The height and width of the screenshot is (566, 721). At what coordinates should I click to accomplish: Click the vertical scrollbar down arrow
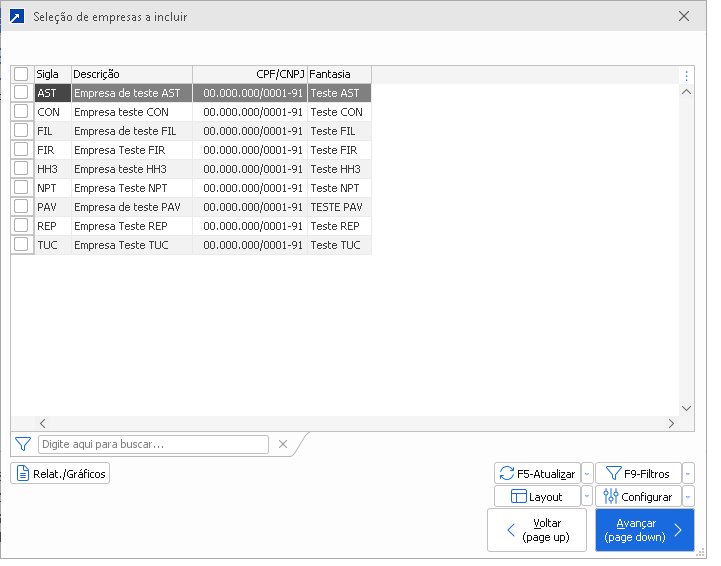(687, 408)
